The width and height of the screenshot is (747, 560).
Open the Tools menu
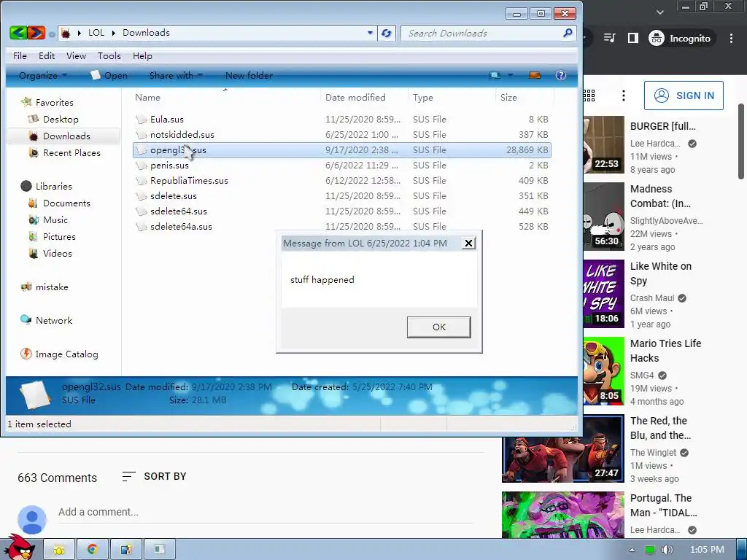[x=109, y=55]
